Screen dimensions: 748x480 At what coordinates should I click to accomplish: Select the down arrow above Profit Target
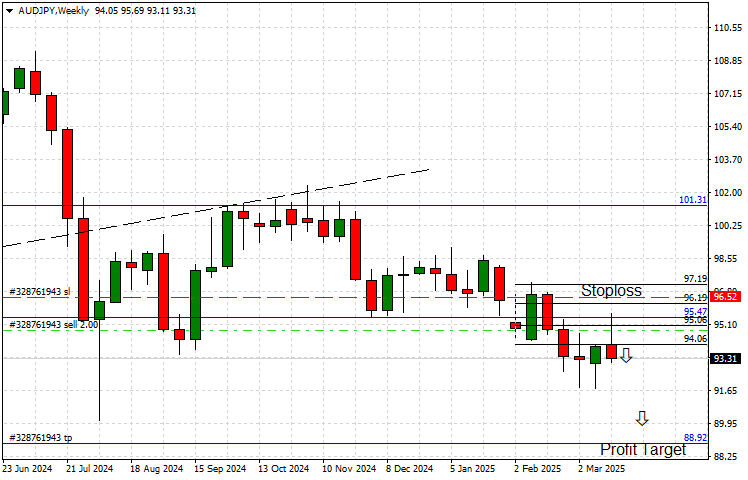pyautogui.click(x=642, y=418)
